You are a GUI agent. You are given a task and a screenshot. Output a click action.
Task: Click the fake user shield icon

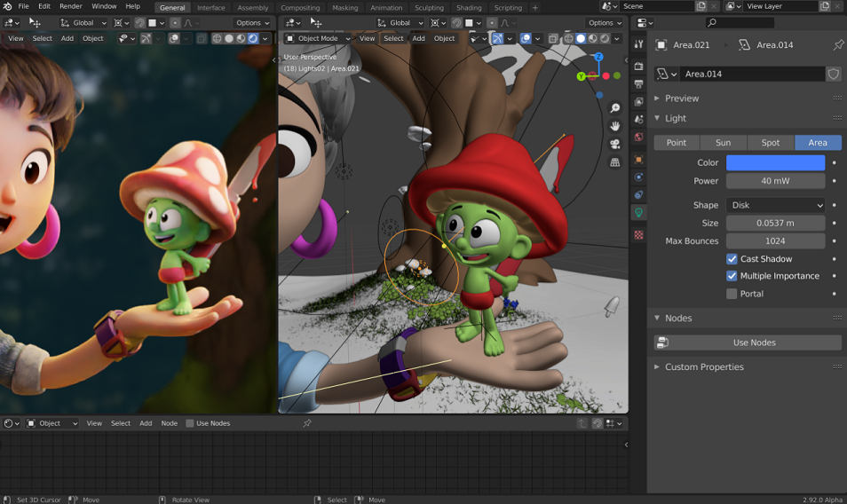point(834,74)
